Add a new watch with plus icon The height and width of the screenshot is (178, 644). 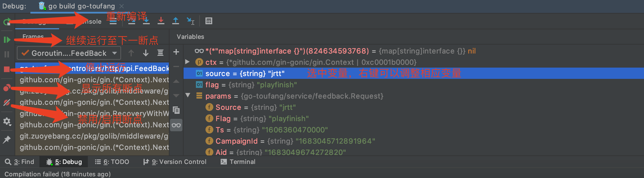pyautogui.click(x=176, y=52)
